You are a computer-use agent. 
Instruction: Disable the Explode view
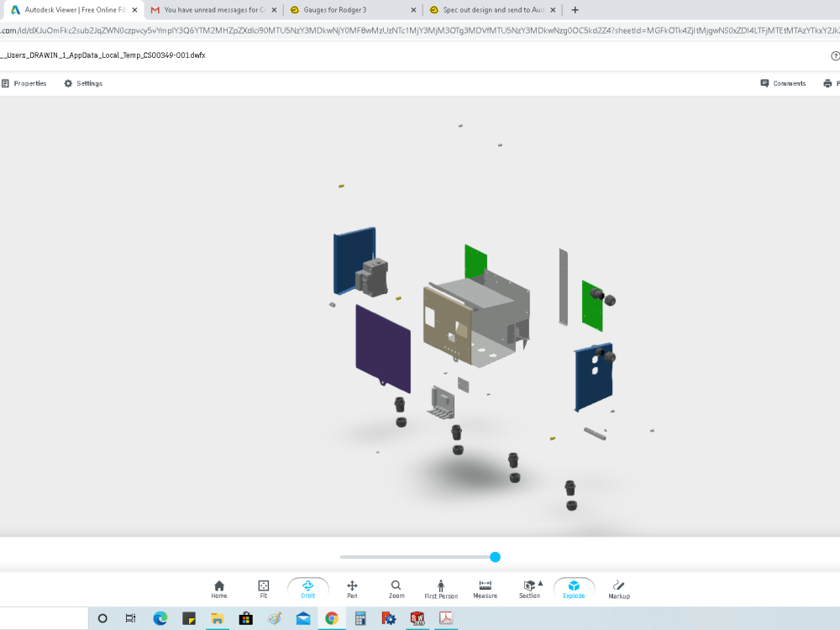click(574, 588)
